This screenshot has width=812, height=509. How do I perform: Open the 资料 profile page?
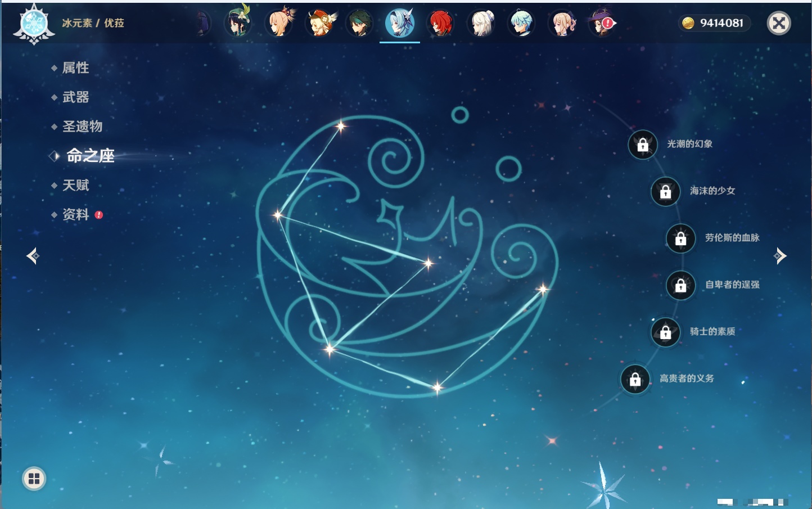click(75, 215)
